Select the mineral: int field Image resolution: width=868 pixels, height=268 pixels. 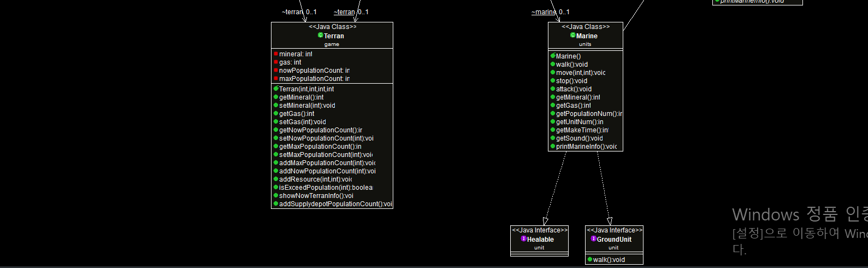pos(296,54)
